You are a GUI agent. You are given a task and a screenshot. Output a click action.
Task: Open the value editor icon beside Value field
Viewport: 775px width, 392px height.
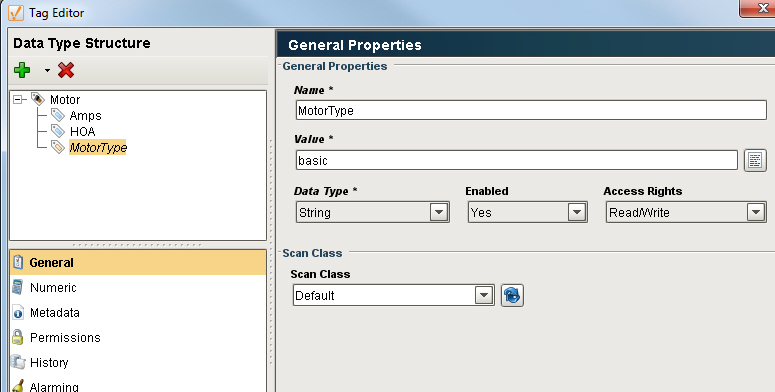tap(755, 160)
